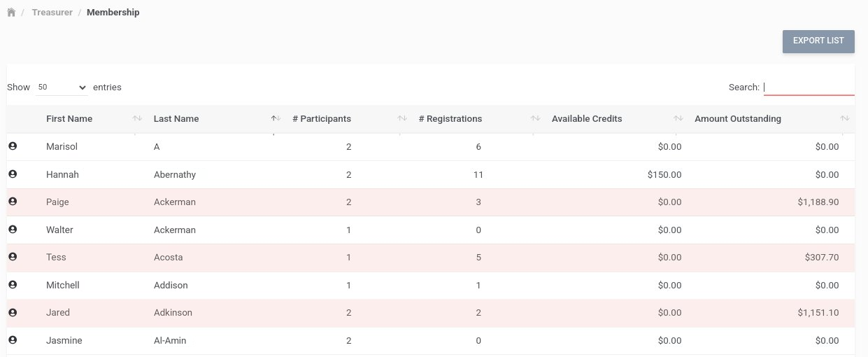The image size is (868, 357).
Task: Select the last name Addison
Action: click(171, 285)
